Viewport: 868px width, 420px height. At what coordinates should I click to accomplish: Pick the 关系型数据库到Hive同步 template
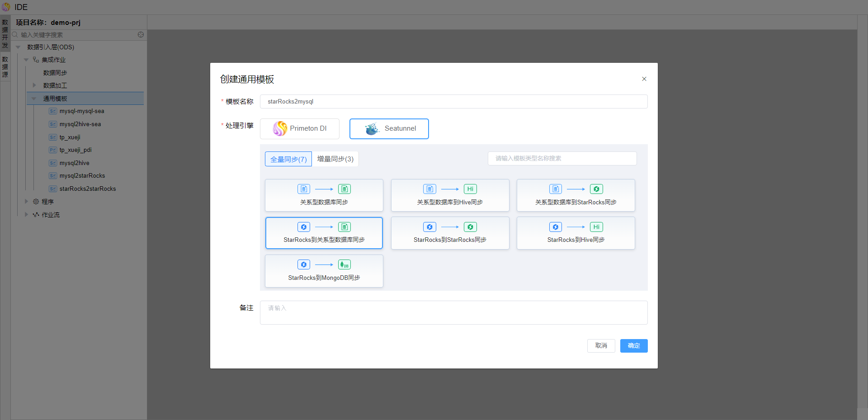[x=450, y=195]
